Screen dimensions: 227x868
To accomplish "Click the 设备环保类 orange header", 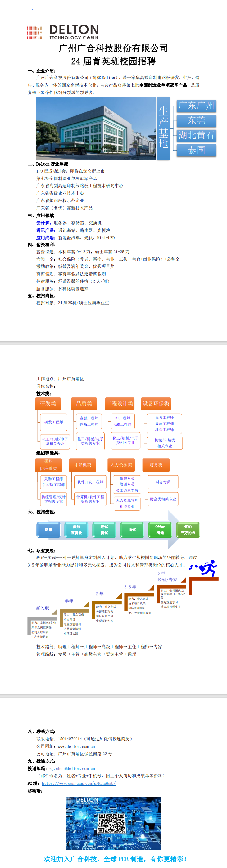I will coord(156,403).
